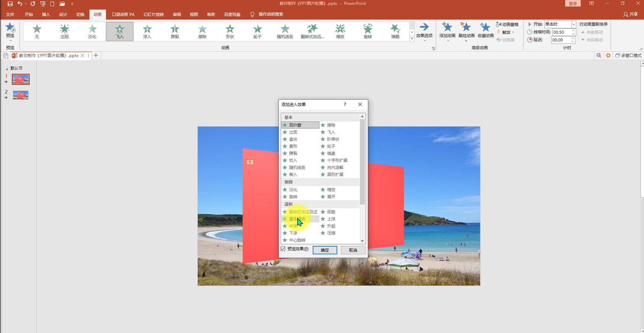Click the Save icon in quick access toolbar
The height and width of the screenshot is (333, 644).
(x=10, y=4)
